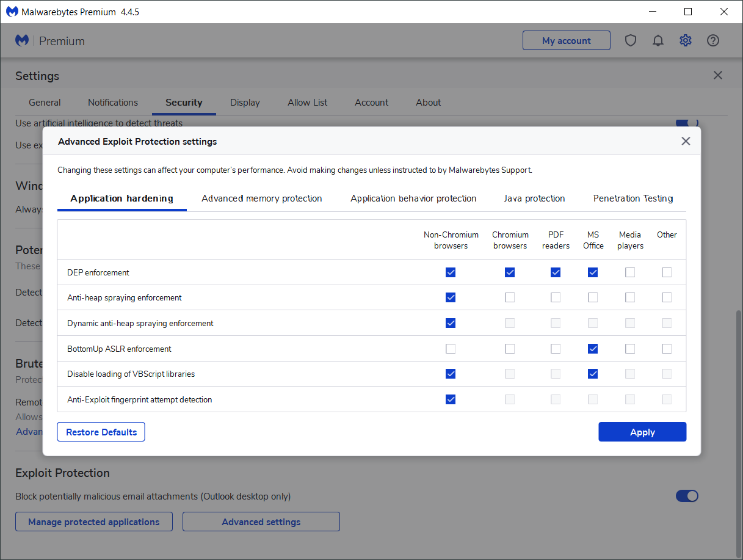
Task: Check Anti-heap spraying for Chromium browsers
Action: [x=510, y=297]
